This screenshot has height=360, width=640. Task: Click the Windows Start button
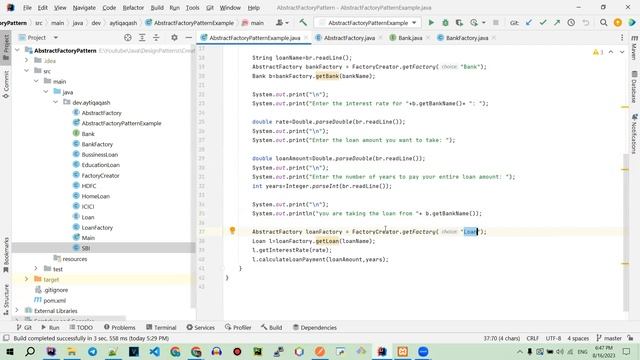coord(9,351)
